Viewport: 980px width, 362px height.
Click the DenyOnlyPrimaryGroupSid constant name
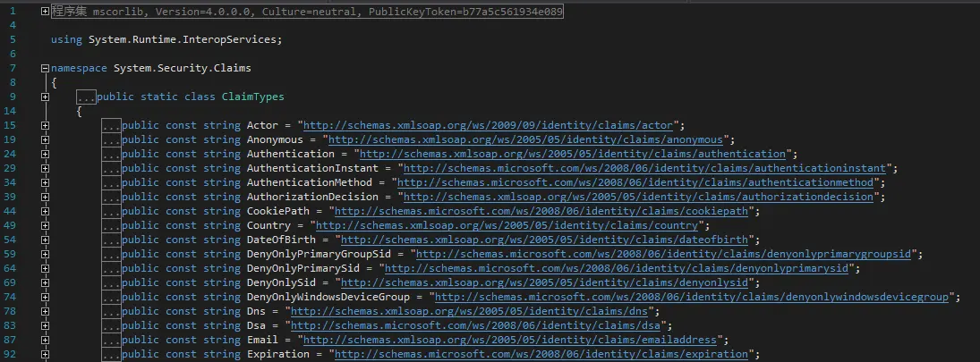tap(319, 255)
